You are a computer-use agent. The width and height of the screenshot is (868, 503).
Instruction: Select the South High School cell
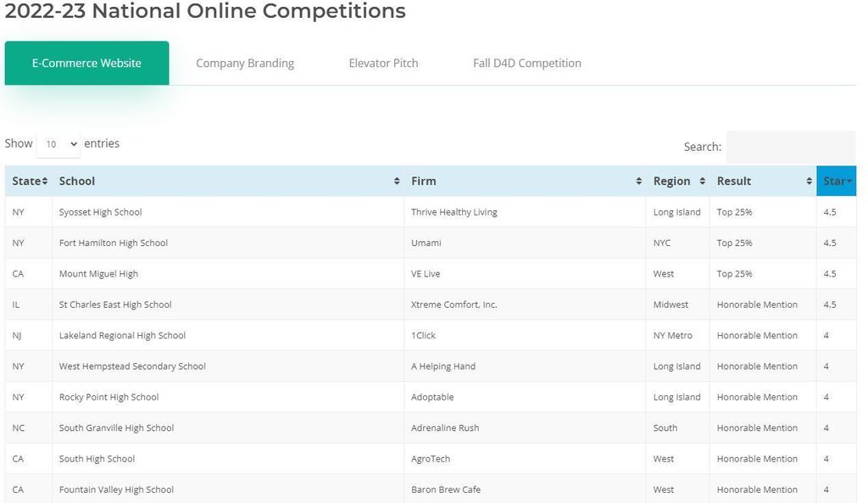click(228, 459)
